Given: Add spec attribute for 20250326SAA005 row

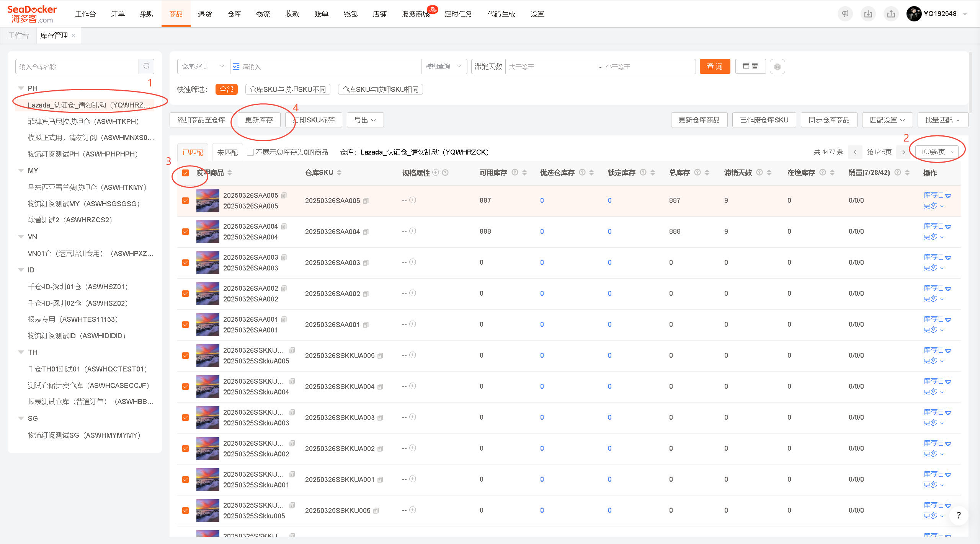Looking at the screenshot, I should click(x=413, y=200).
